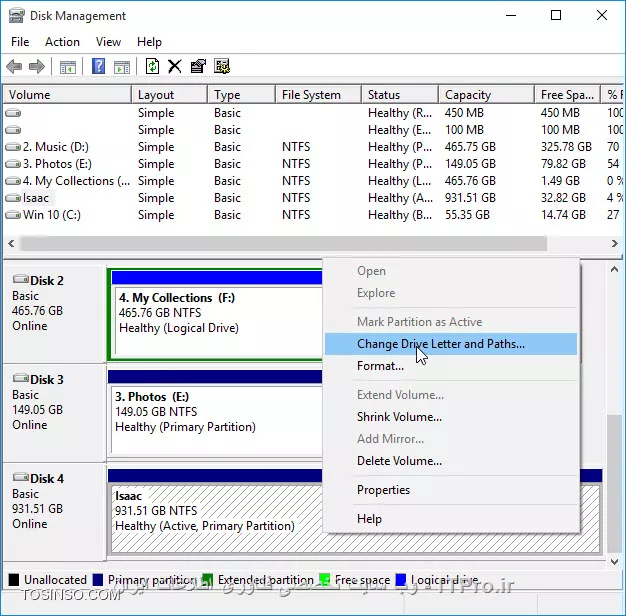This screenshot has height=616, width=626.
Task: Select the drive icon of 3. Photos (E:)
Action: point(13,164)
